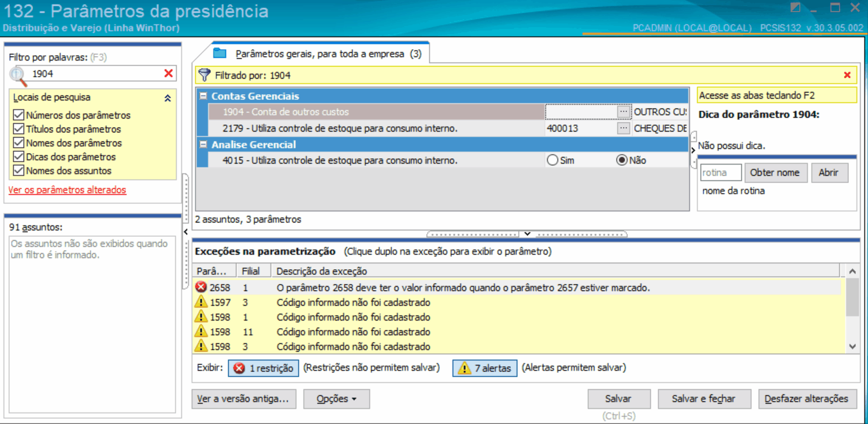Screen dimensions: 868x424
Task: Collapse the 'Analise Gerencial' group
Action: [203, 144]
